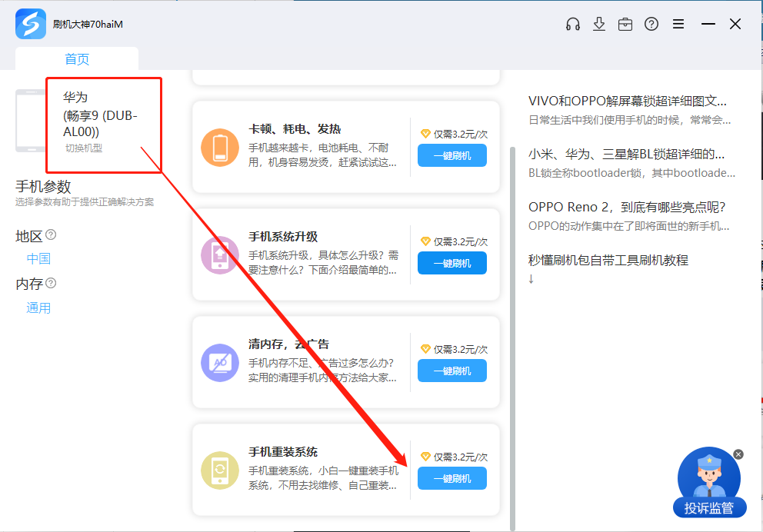763x532 pixels.
Task: Click the 手机系统升级 card title
Action: pos(283,237)
